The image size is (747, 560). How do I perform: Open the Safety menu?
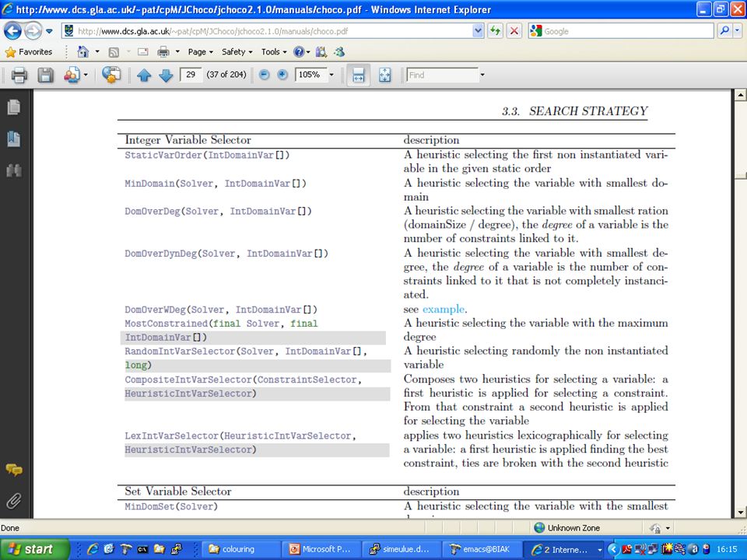(x=237, y=52)
